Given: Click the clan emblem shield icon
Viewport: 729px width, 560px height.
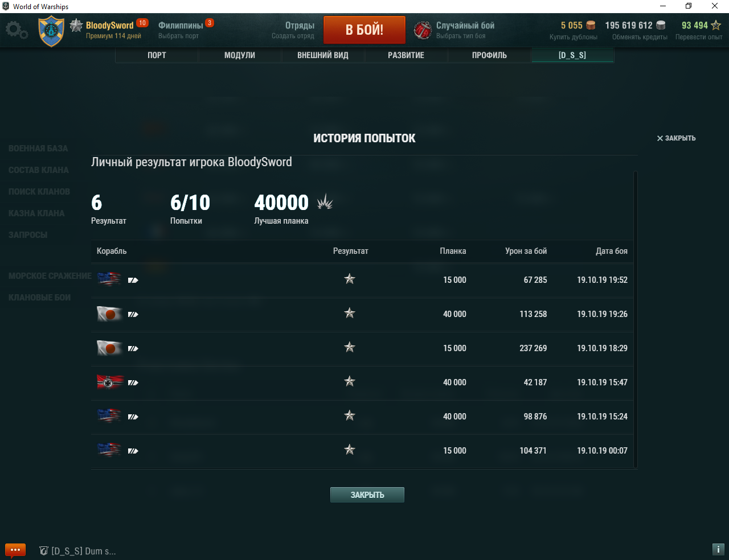Looking at the screenshot, I should (51, 31).
